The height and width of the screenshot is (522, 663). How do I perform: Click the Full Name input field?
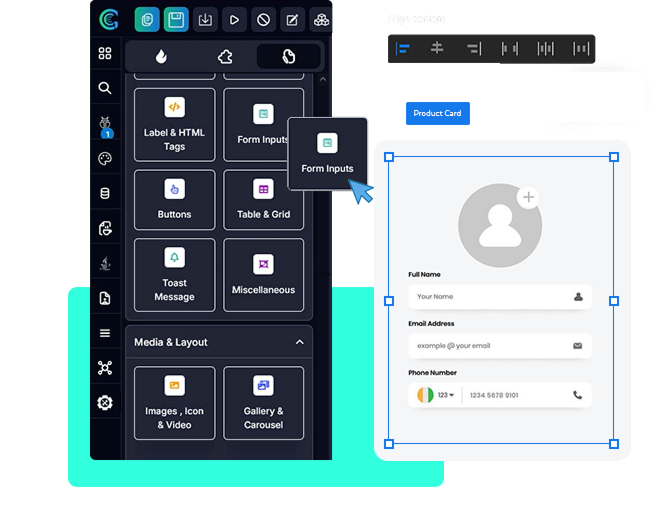(x=490, y=297)
